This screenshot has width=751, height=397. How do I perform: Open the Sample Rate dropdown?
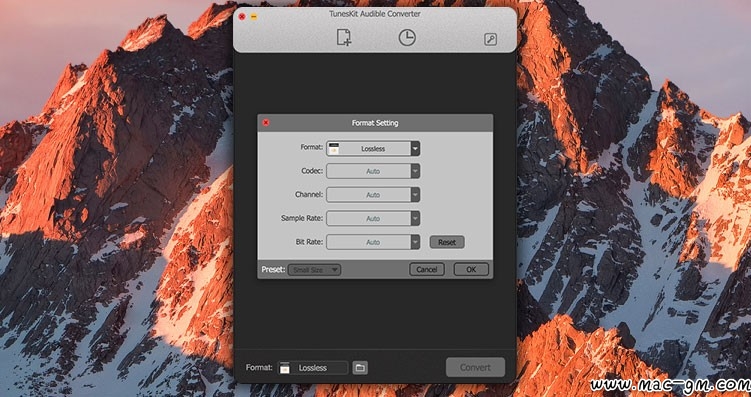[x=373, y=218]
